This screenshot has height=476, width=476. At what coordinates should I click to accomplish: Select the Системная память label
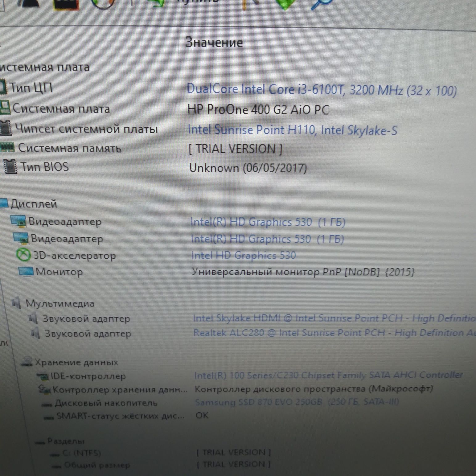70,148
